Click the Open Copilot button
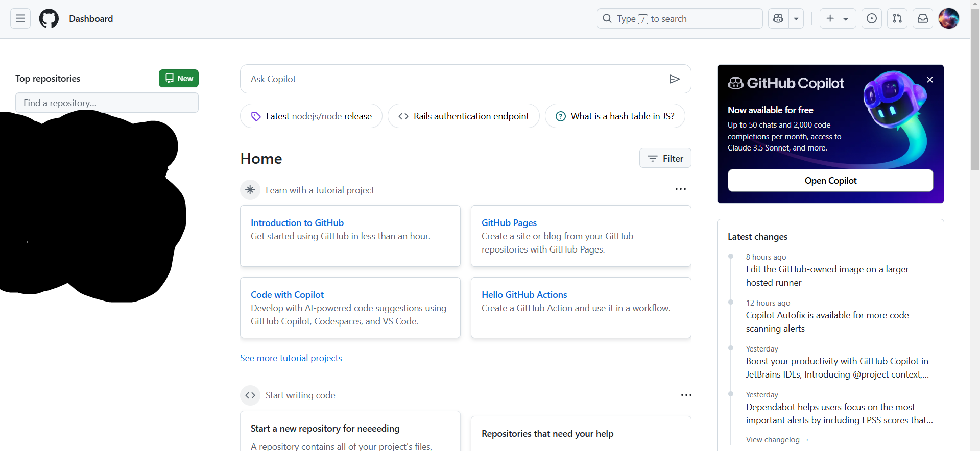Image resolution: width=980 pixels, height=451 pixels. coord(830,180)
